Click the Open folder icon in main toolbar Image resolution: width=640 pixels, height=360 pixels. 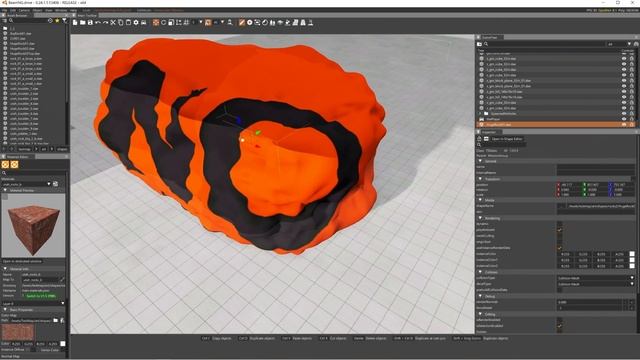tap(82, 23)
